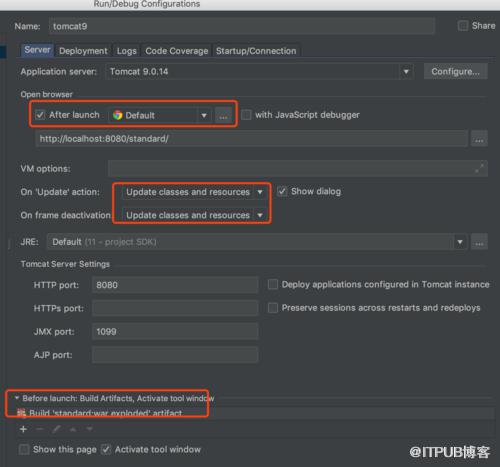Click the ellipsis button beside the URL field

(x=479, y=139)
